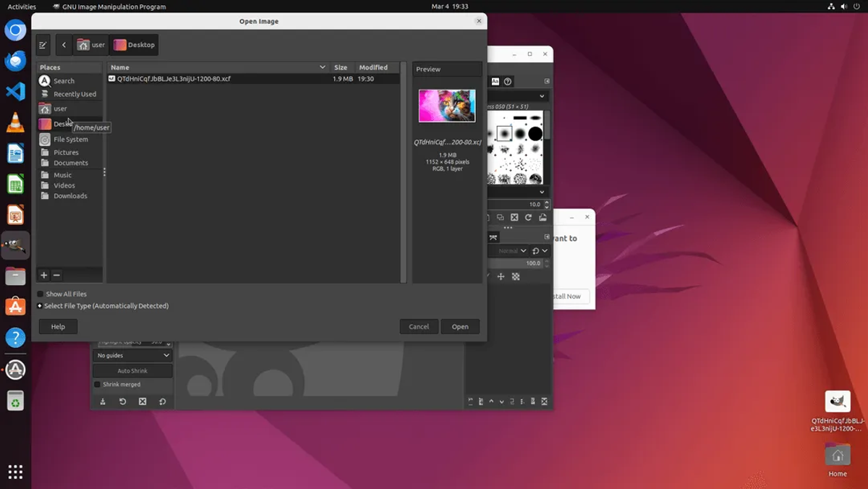Toggle the Shrink merged checkbox

[98, 384]
